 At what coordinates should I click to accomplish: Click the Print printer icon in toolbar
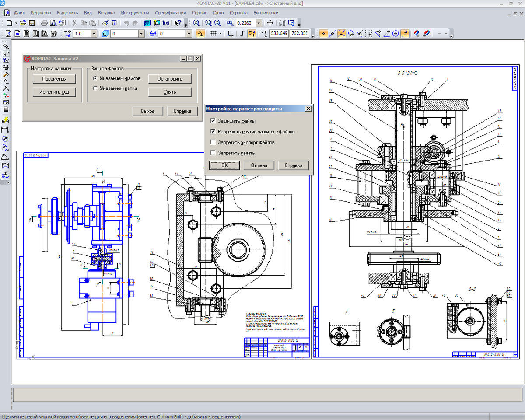point(44,23)
